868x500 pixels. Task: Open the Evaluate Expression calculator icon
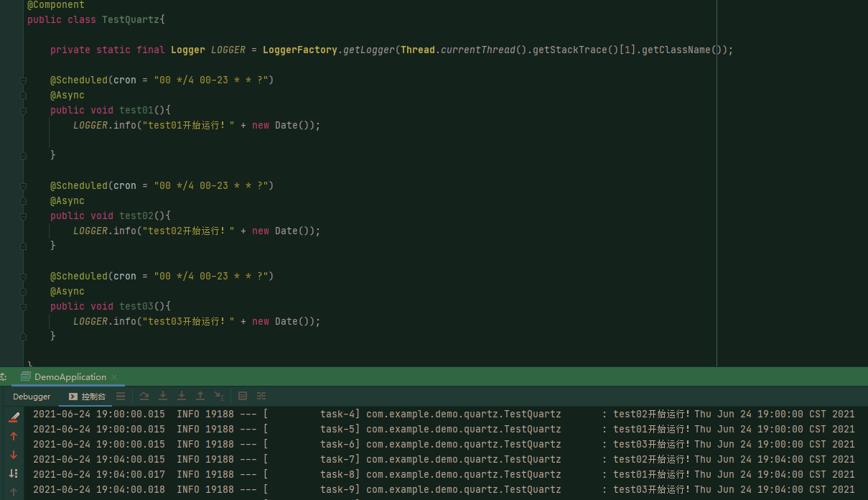tap(243, 396)
